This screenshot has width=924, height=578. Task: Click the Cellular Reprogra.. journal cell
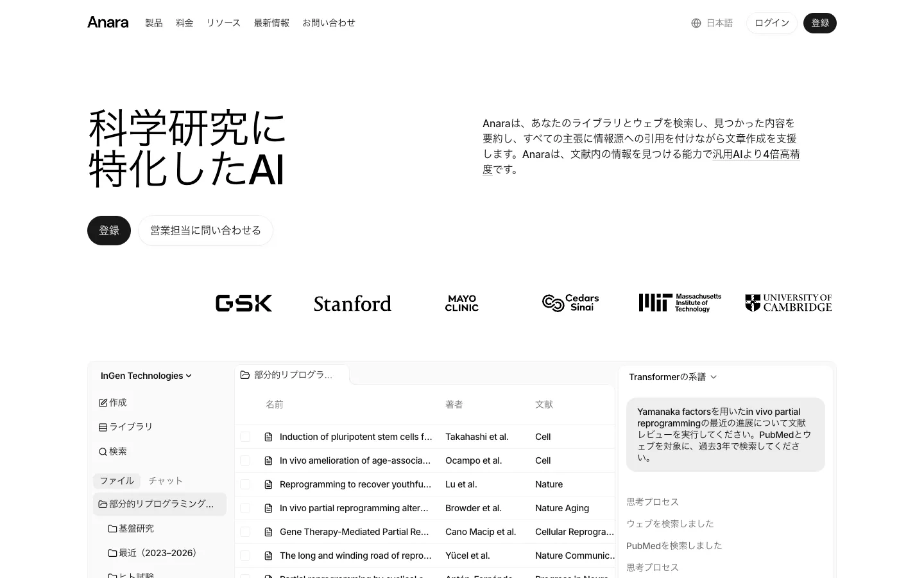[574, 532]
